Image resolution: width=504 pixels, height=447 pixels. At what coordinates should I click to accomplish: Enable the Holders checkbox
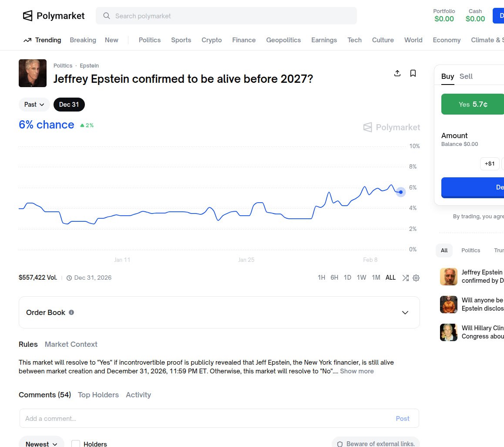coord(76,444)
